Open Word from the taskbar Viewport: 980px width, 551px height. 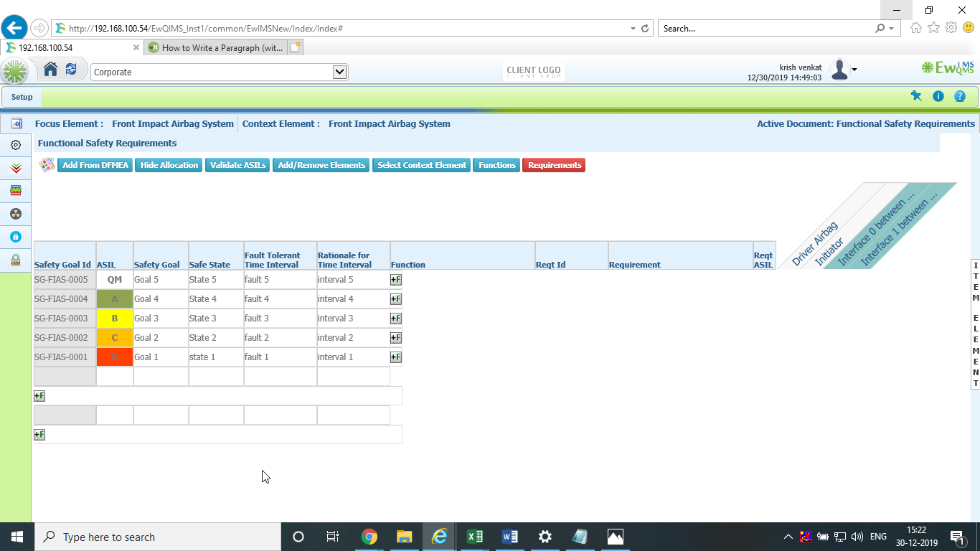point(509,537)
